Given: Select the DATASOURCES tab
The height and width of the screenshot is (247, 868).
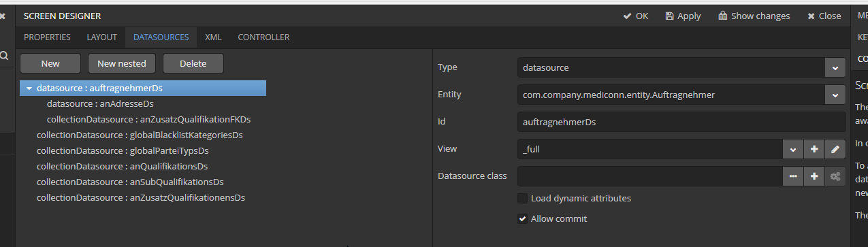Looking at the screenshot, I should tap(161, 37).
